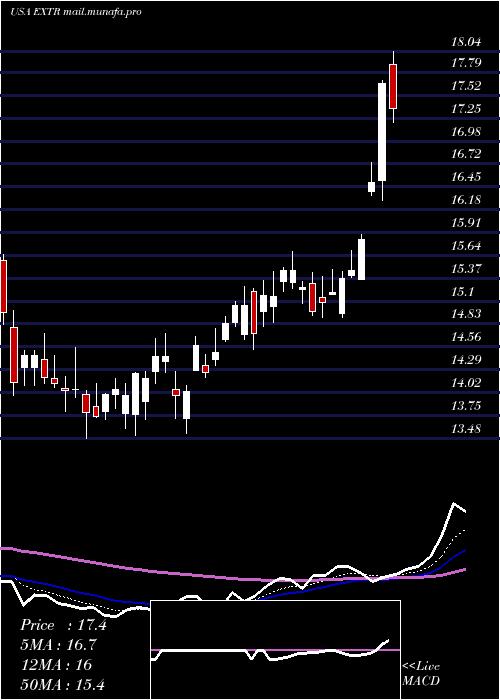The height and width of the screenshot is (700, 500).
Task: Click the 13.48 price axis label
Action: 466,429
